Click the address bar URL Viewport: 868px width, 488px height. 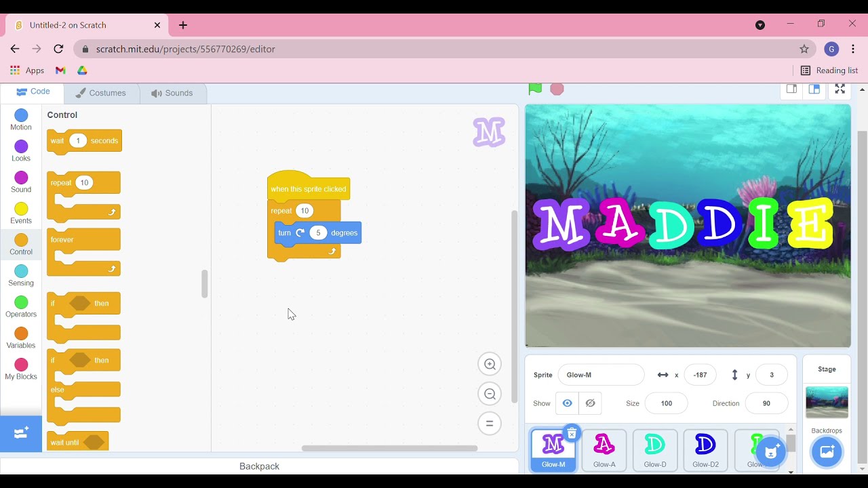point(185,49)
